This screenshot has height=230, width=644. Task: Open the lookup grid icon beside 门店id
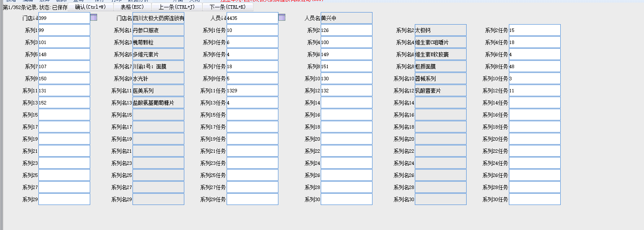[x=94, y=18]
